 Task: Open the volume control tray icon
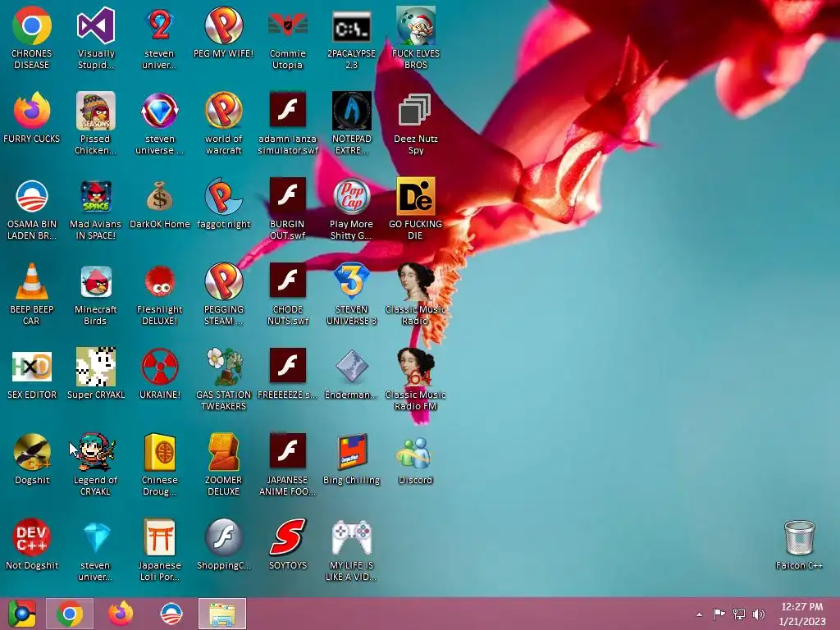pos(759,614)
